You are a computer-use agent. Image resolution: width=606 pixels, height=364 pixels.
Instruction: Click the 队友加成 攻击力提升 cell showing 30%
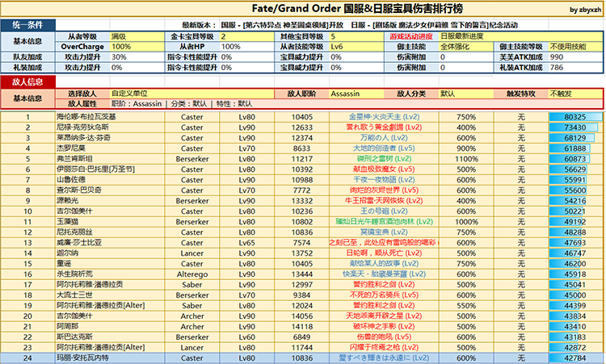coord(137,57)
